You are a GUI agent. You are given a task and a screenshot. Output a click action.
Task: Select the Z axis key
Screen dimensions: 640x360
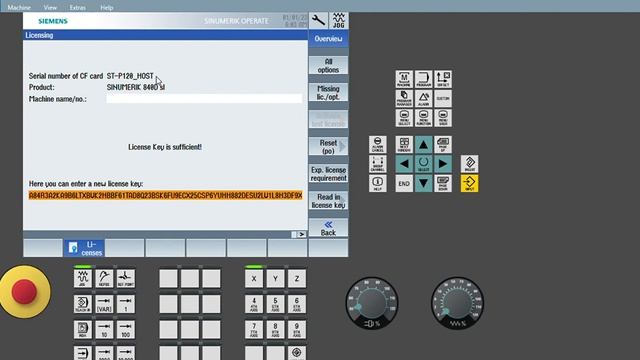point(297,278)
